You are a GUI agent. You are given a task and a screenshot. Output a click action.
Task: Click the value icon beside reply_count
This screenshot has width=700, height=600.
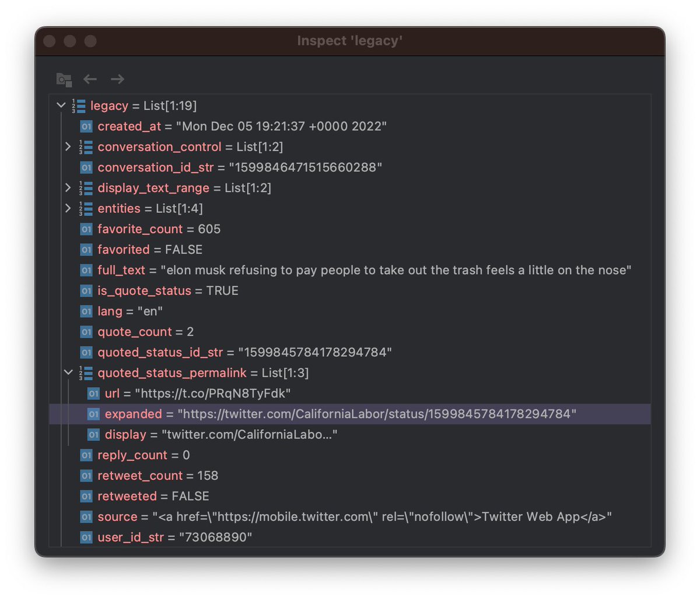86,455
